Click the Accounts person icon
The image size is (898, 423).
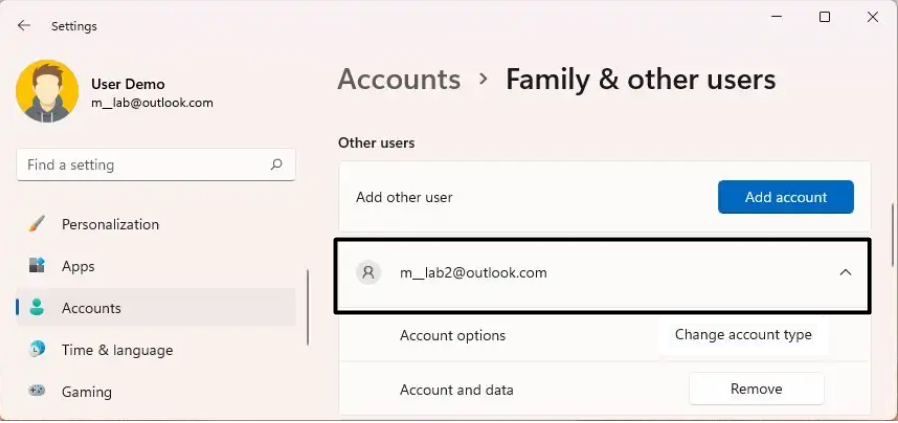(37, 308)
